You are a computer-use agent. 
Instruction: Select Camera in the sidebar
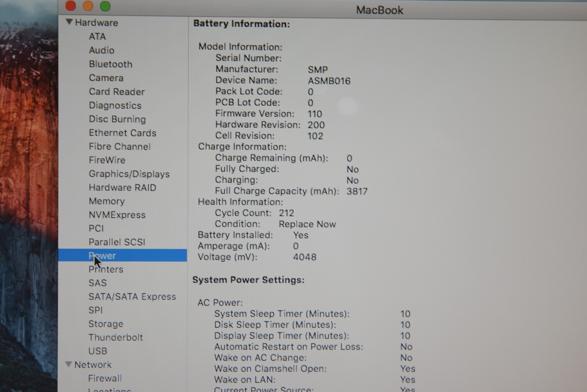[106, 78]
